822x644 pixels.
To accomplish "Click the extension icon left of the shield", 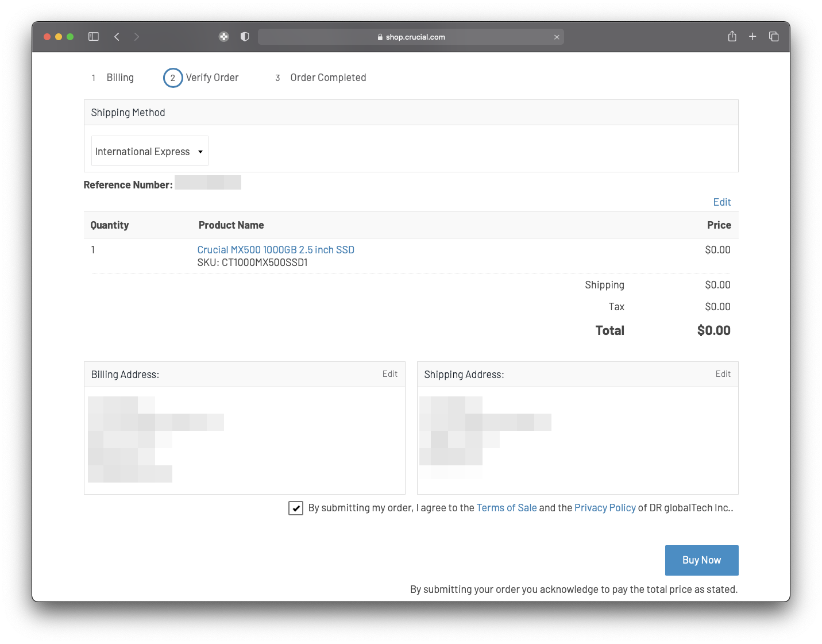I will (x=224, y=37).
